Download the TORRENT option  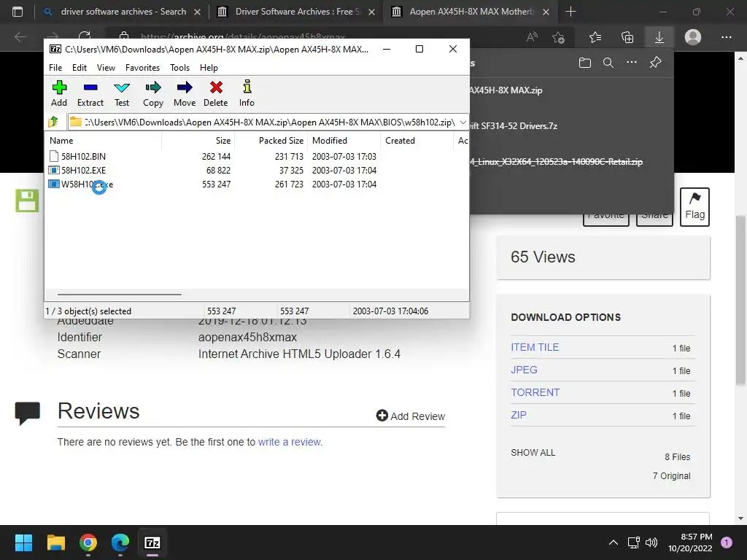coord(535,392)
